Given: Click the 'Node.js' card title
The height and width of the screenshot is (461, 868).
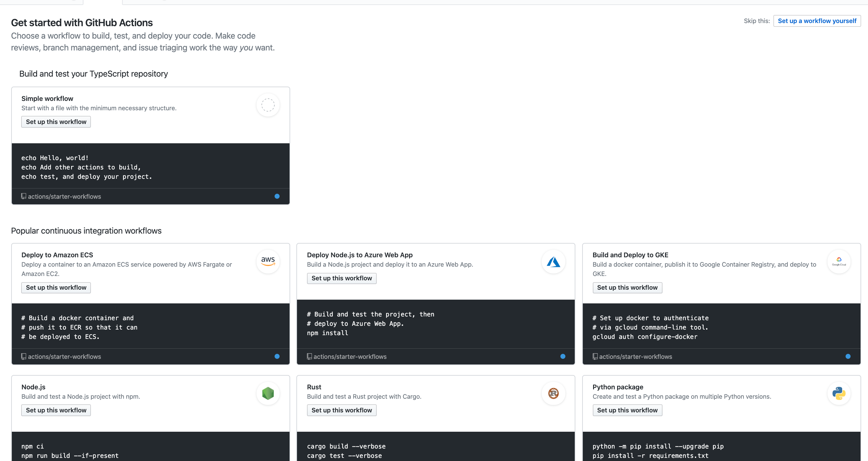Looking at the screenshot, I should coord(33,387).
